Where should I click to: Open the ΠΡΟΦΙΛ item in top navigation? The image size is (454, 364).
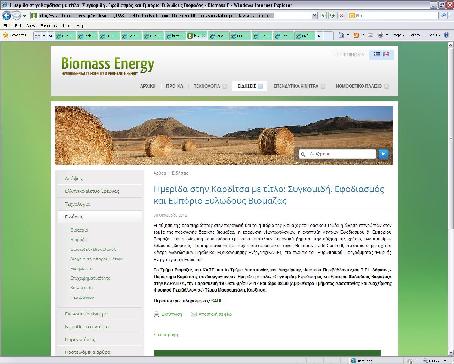(x=174, y=86)
